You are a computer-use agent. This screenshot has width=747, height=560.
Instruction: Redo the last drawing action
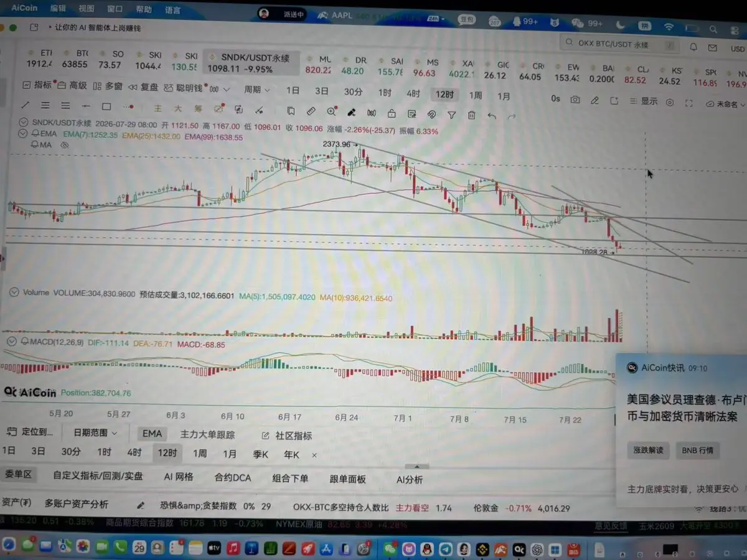512,116
